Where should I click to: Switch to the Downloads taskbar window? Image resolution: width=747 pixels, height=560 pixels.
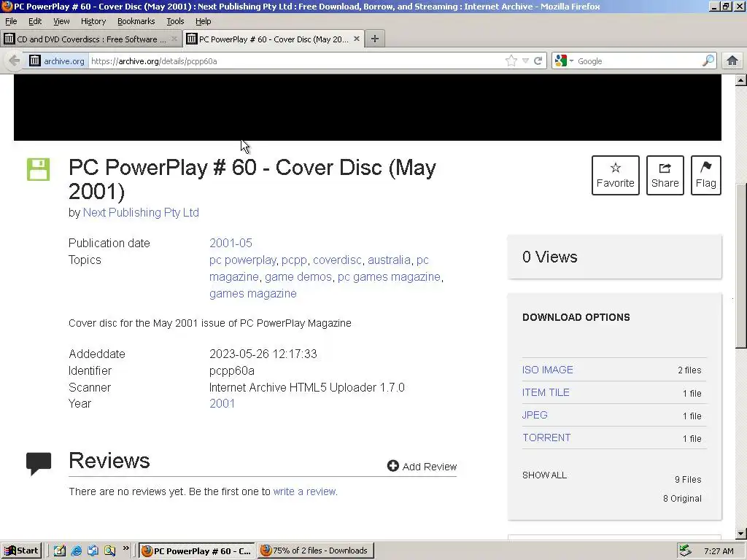click(316, 551)
